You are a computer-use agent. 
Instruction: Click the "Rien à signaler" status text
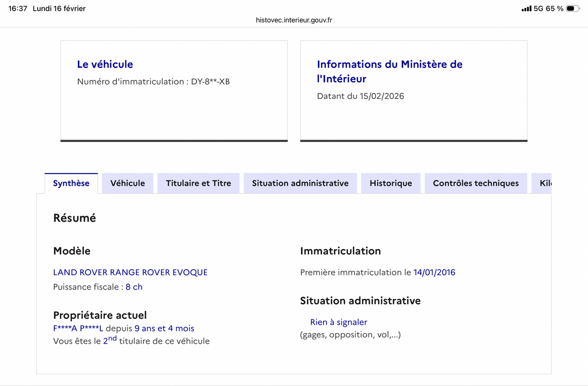click(339, 322)
